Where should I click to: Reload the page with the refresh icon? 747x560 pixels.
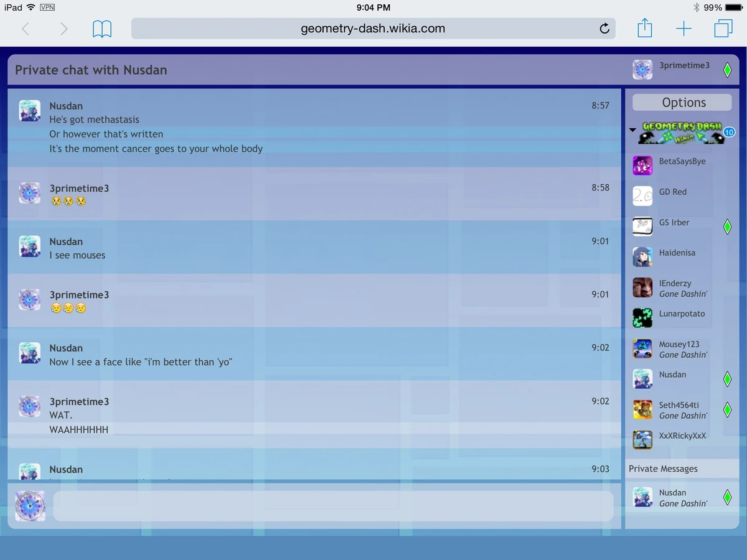click(x=603, y=28)
